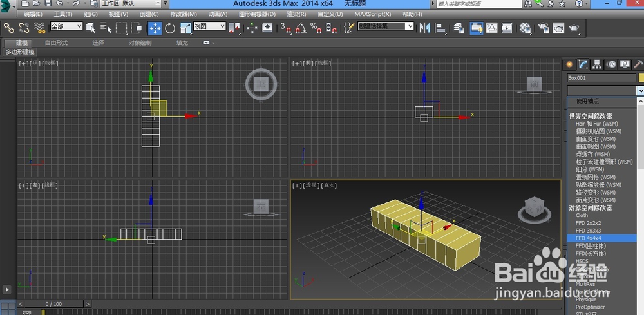Click the Edit Named Selection Sets icon

[x=348, y=28]
